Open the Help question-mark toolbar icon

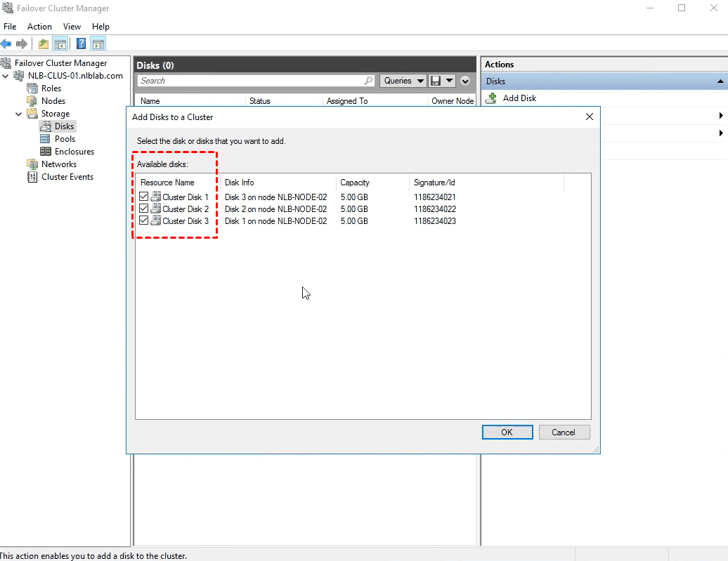click(x=81, y=44)
